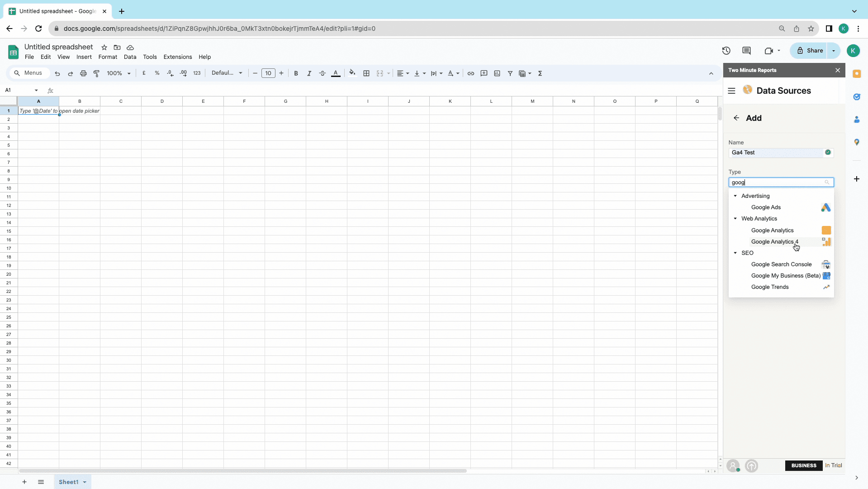The width and height of the screenshot is (868, 489).
Task: Open text rotation dropdown
Action: tap(453, 73)
